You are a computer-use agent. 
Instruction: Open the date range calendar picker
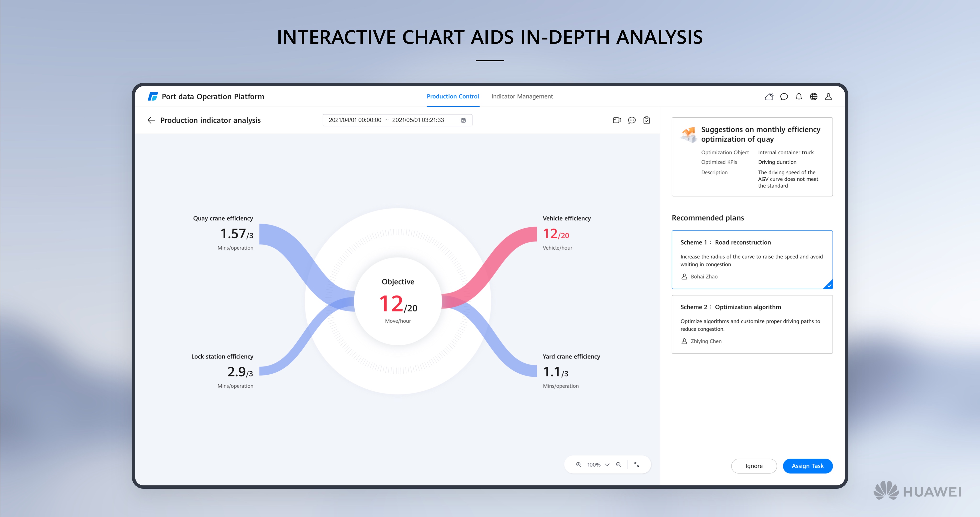point(463,120)
